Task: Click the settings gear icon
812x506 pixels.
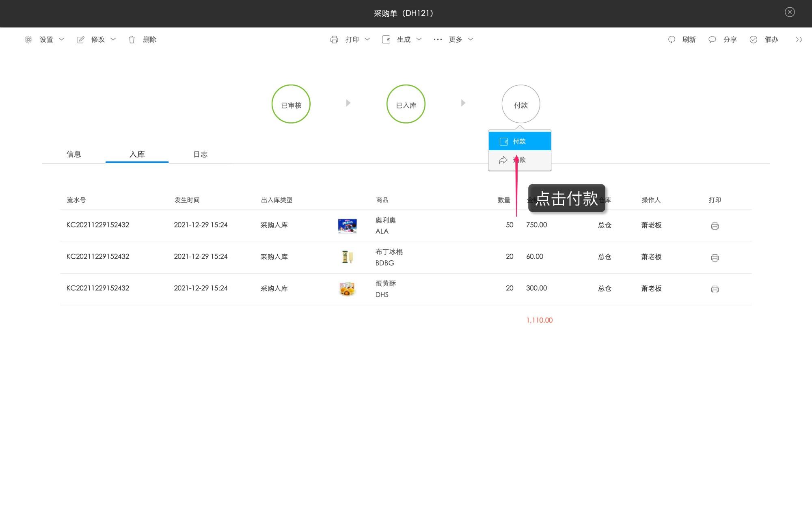Action: click(28, 39)
